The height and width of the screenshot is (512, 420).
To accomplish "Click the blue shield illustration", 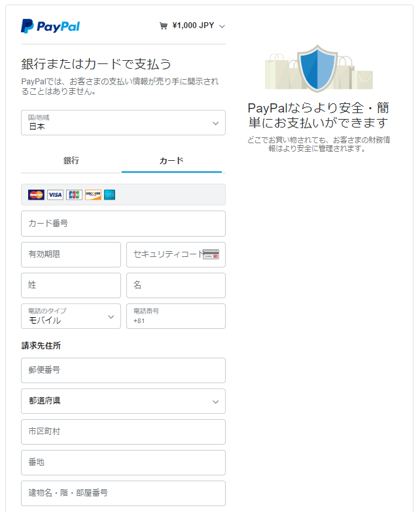I will coord(317,69).
